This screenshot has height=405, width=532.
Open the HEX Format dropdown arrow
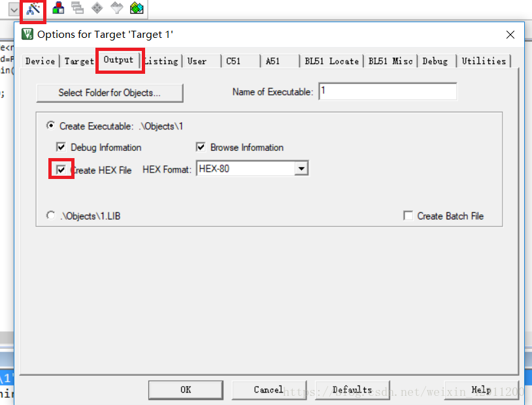301,169
